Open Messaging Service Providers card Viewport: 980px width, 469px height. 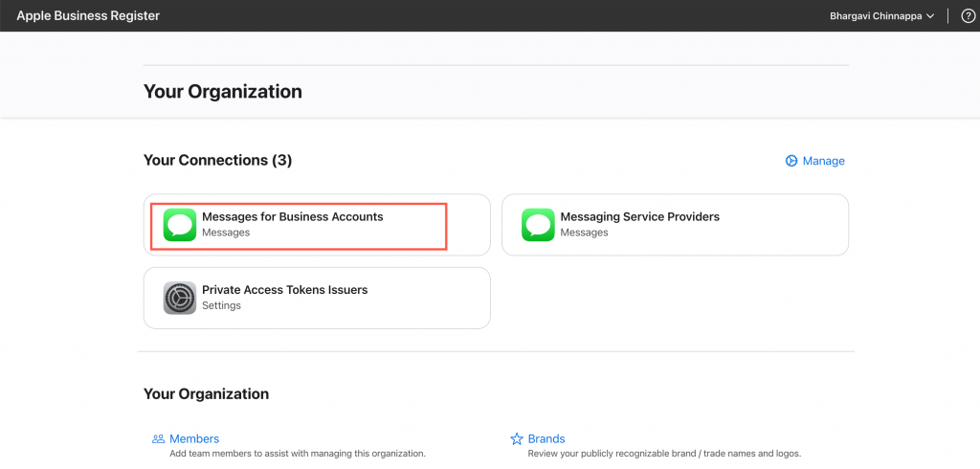point(675,225)
